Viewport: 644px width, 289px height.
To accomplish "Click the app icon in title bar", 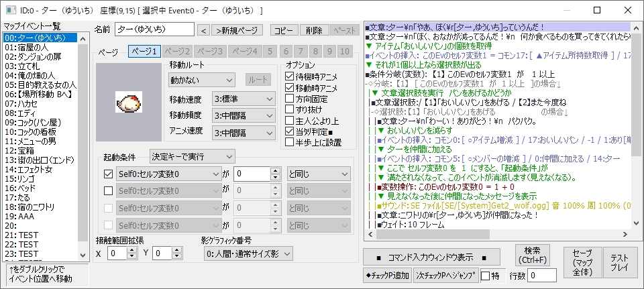I will [11, 10].
